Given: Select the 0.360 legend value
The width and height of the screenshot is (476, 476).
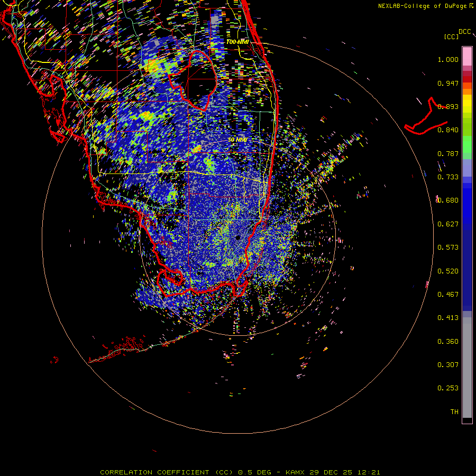Looking at the screenshot, I should [x=448, y=342].
